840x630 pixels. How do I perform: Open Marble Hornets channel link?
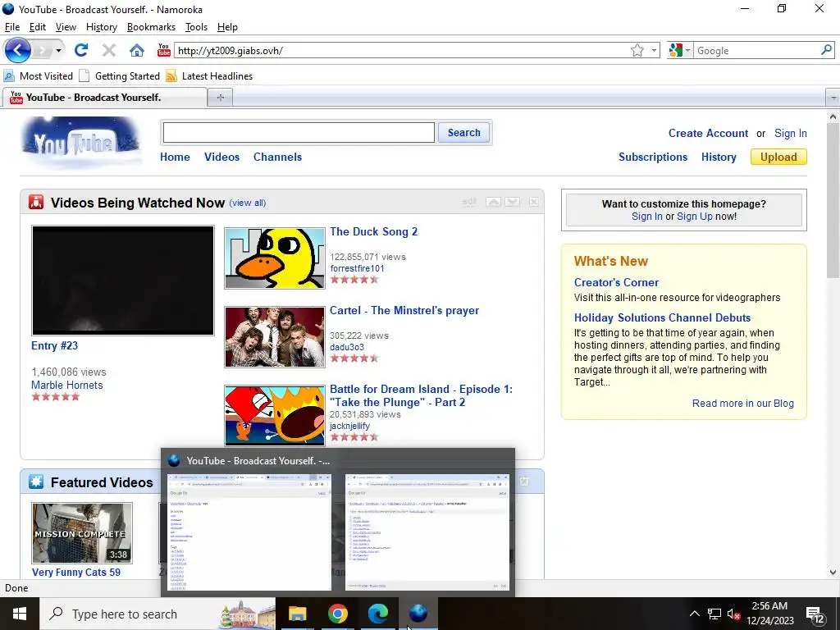tap(67, 385)
